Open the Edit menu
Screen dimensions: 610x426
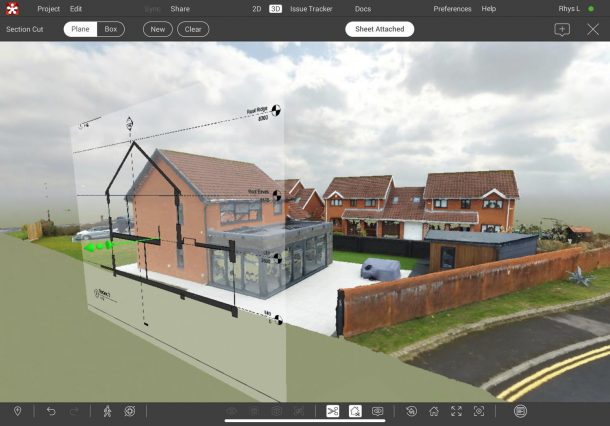click(76, 8)
